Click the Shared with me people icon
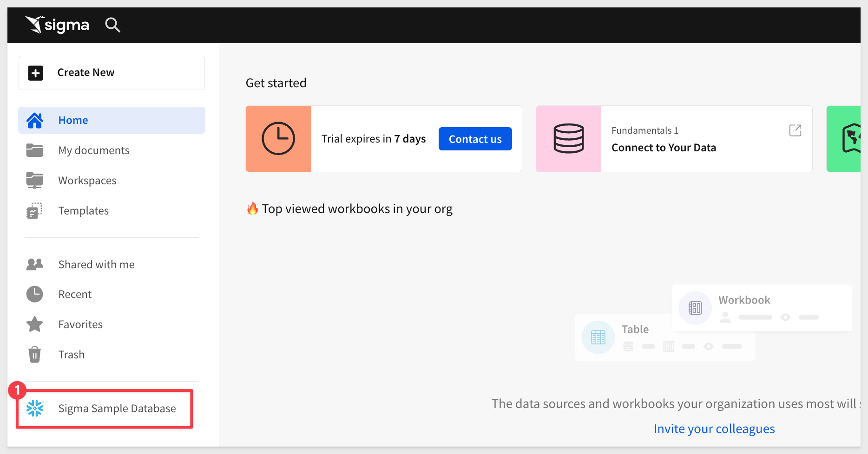The height and width of the screenshot is (454, 868). [x=35, y=265]
